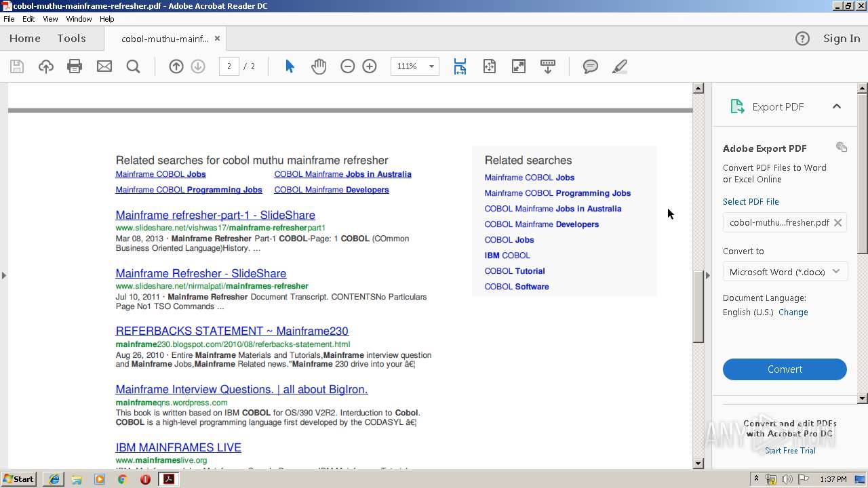Open the Windows Start menu
The image size is (868, 488).
coord(19,479)
